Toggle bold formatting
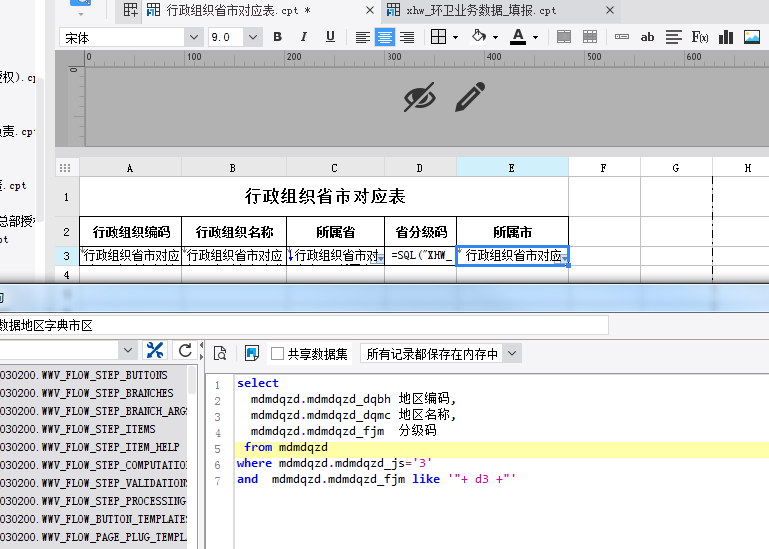Image resolution: width=769 pixels, height=549 pixels. click(x=278, y=37)
